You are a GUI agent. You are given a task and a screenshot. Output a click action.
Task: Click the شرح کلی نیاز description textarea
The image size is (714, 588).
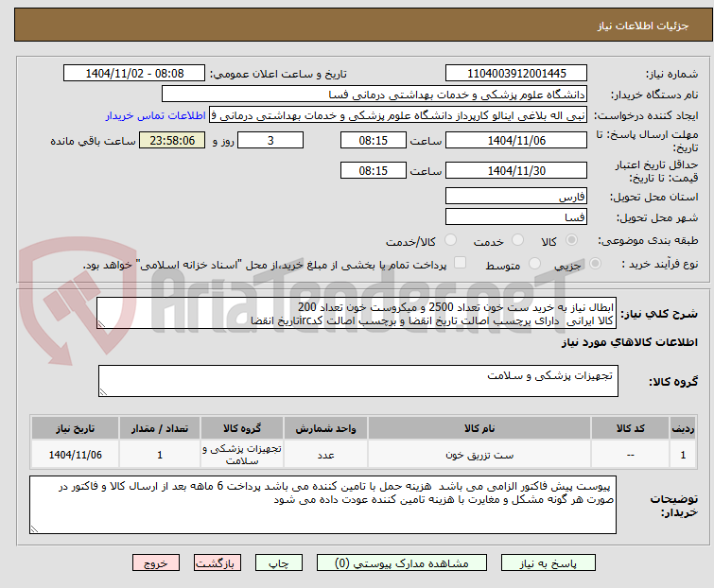pyautogui.click(x=357, y=313)
